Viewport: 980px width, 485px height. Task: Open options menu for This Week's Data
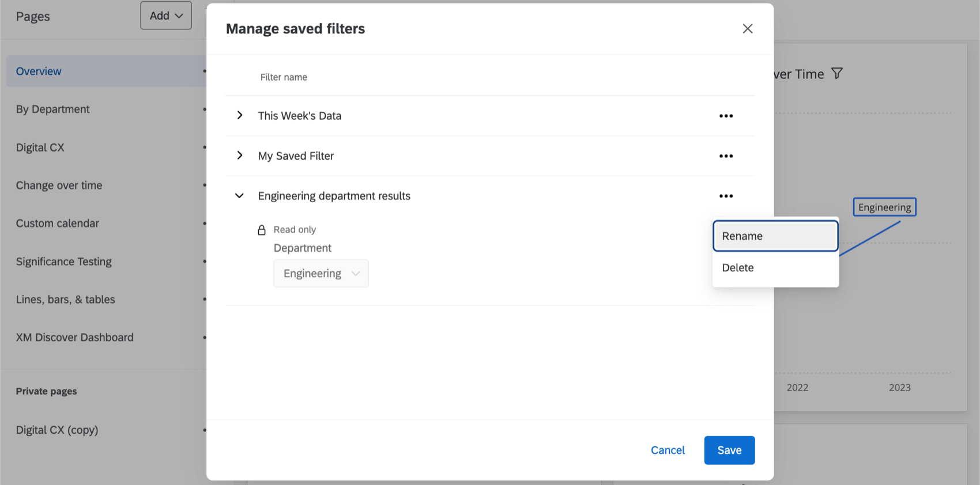[726, 116]
